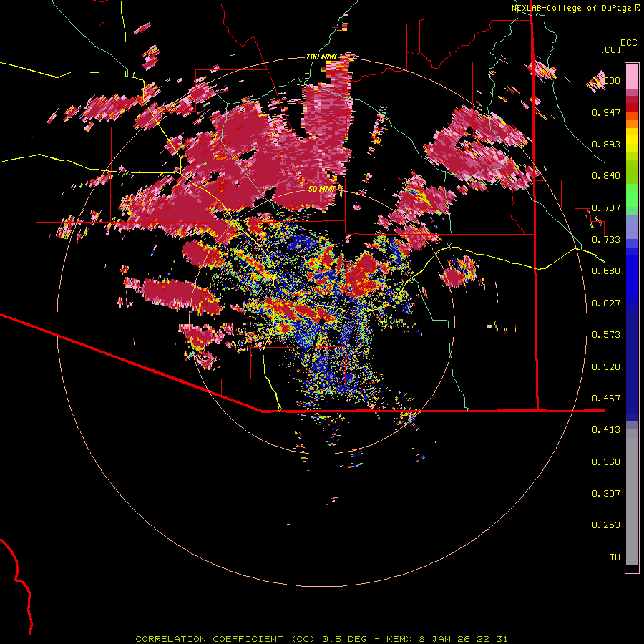This screenshot has height=644, width=644.
Task: Click the [CC] units label
Action: pos(610,49)
